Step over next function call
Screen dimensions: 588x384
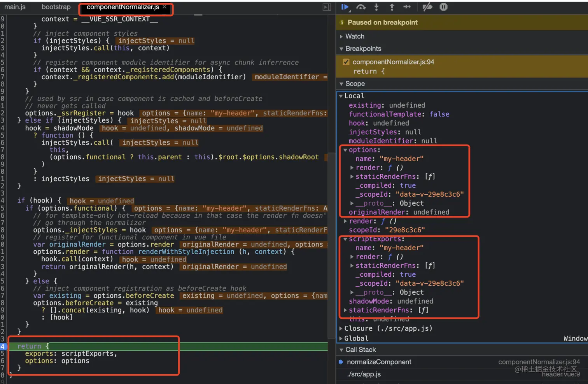361,7
